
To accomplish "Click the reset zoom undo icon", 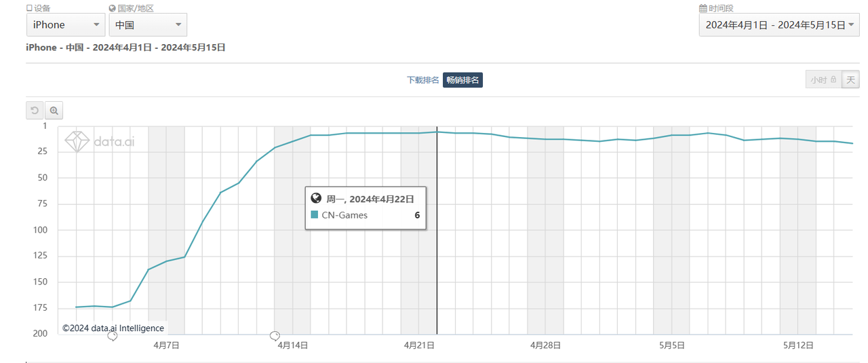I will (35, 110).
